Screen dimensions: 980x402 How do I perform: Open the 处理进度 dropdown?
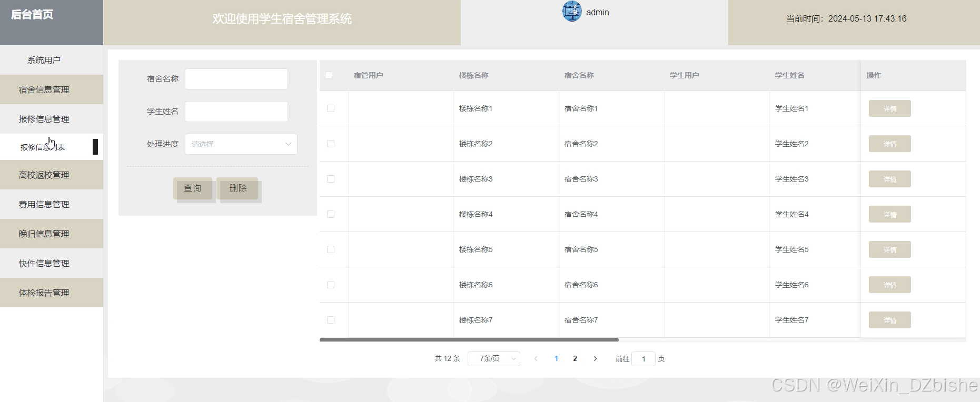[241, 144]
